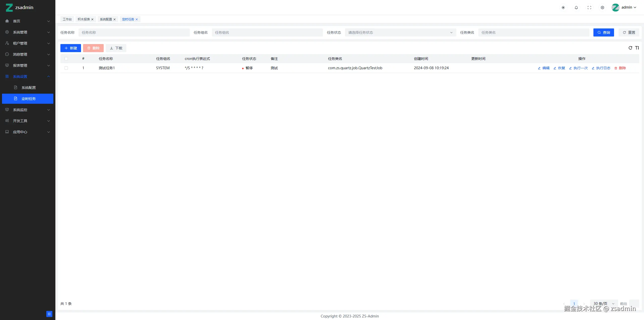Open the 30条/页 page size dropdown
The width and height of the screenshot is (644, 320).
tap(603, 304)
